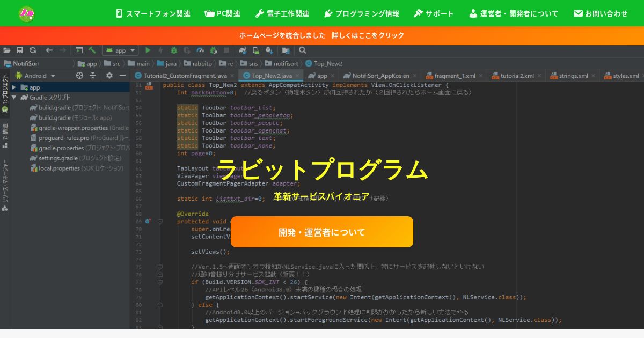Click the SDK Manager download icon

pos(269,50)
